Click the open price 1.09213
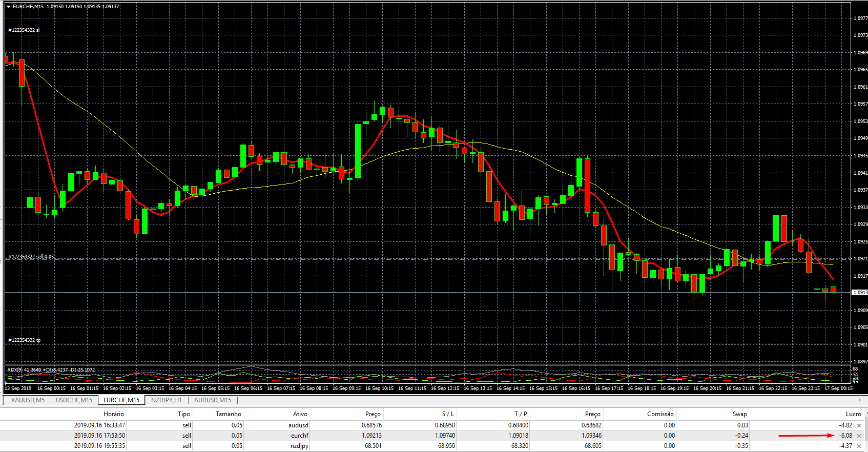 coord(371,436)
